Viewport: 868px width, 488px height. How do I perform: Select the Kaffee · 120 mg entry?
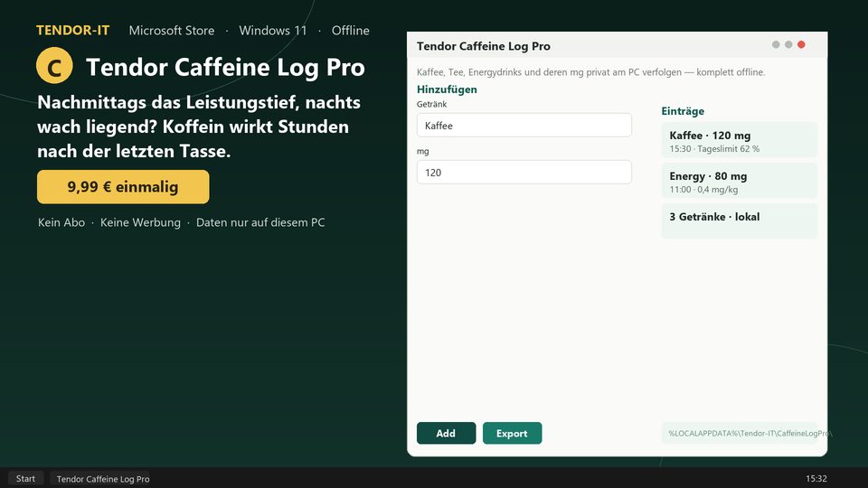739,141
